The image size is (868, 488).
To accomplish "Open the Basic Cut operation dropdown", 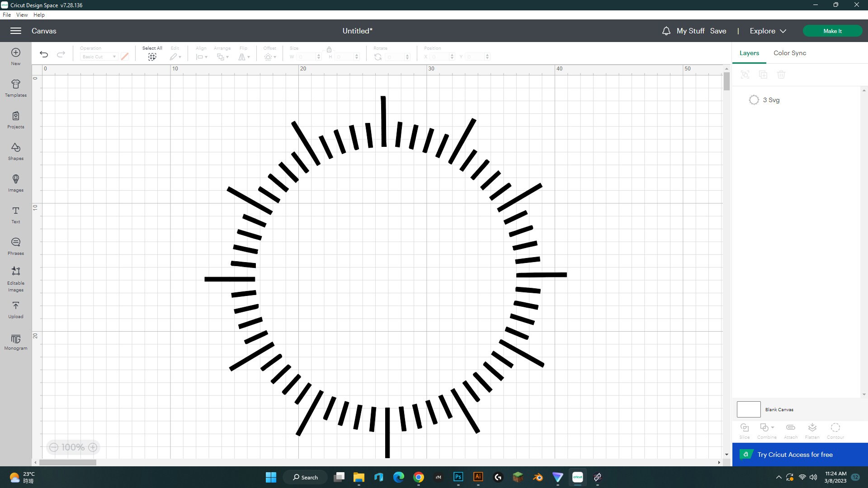I will 99,56.
